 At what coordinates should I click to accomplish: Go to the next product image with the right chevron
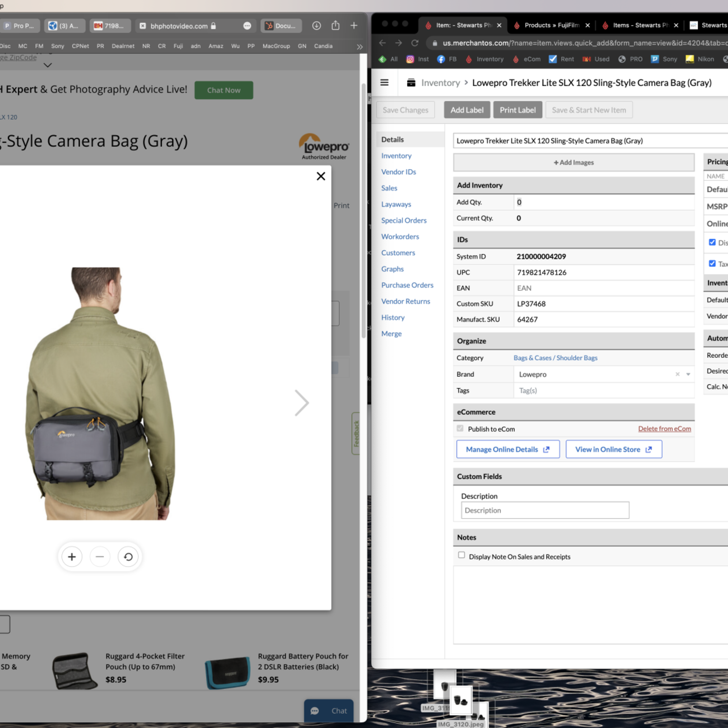[x=302, y=403]
